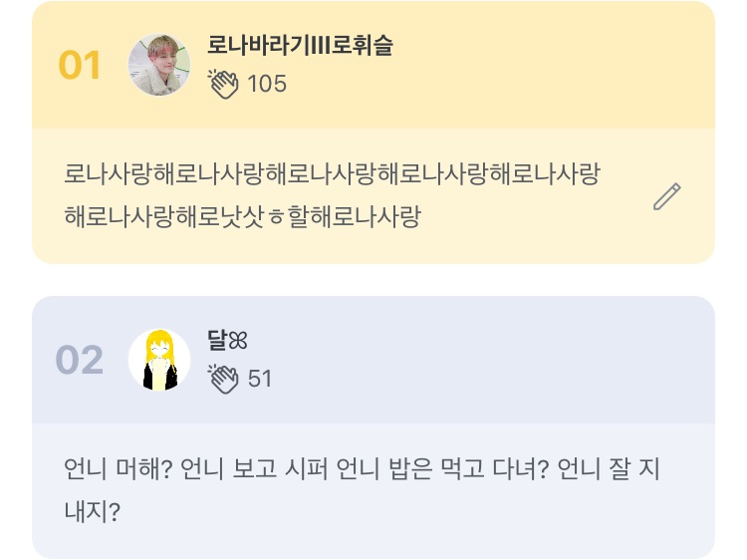The height and width of the screenshot is (560, 747).
Task: Select the 달 username
Action: coord(216,341)
